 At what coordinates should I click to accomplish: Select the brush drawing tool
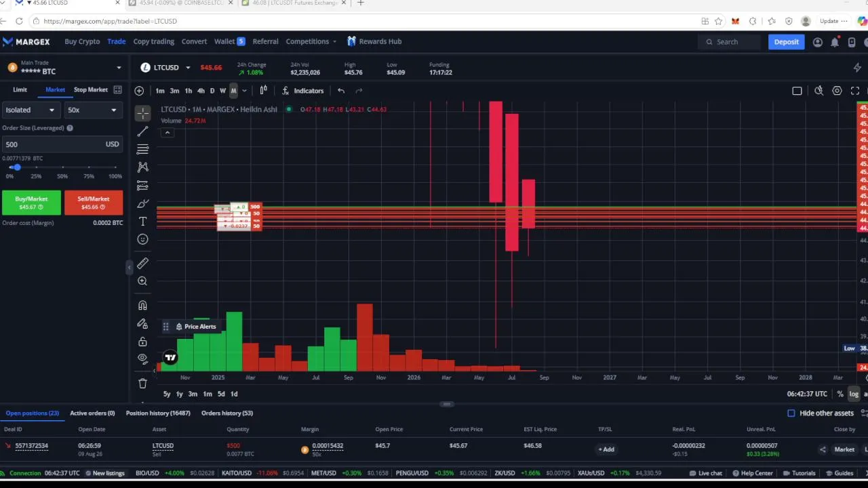(142, 203)
